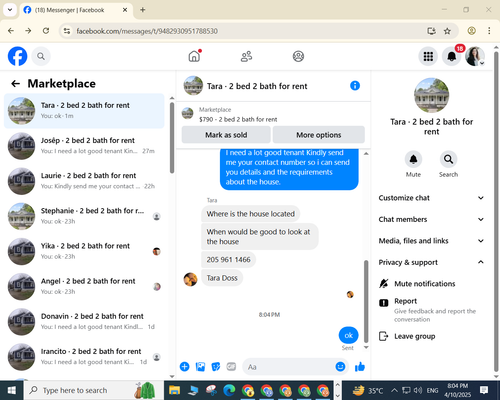Open the Windows notification center icon
Viewport: 500px width, 400px height.
484,390
